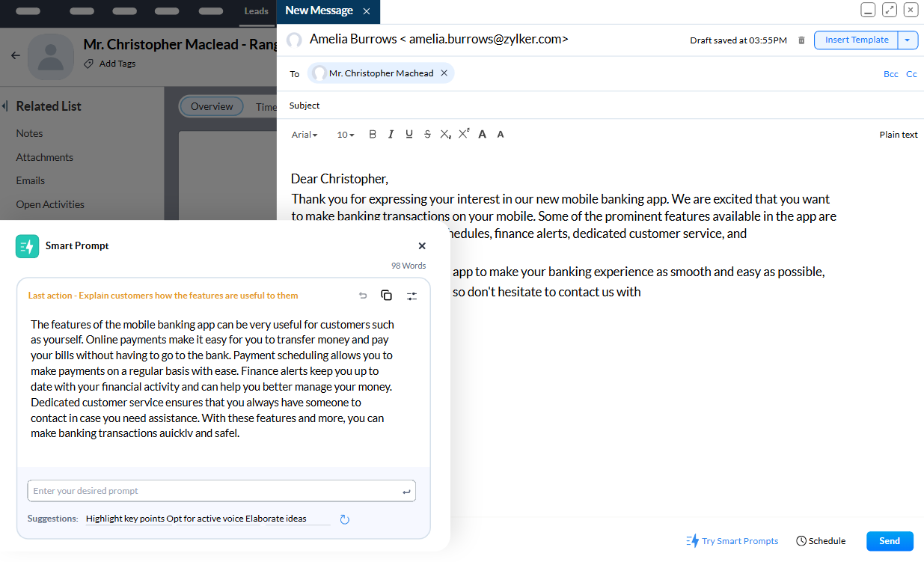Open Open Activities in Related List

pyautogui.click(x=50, y=204)
